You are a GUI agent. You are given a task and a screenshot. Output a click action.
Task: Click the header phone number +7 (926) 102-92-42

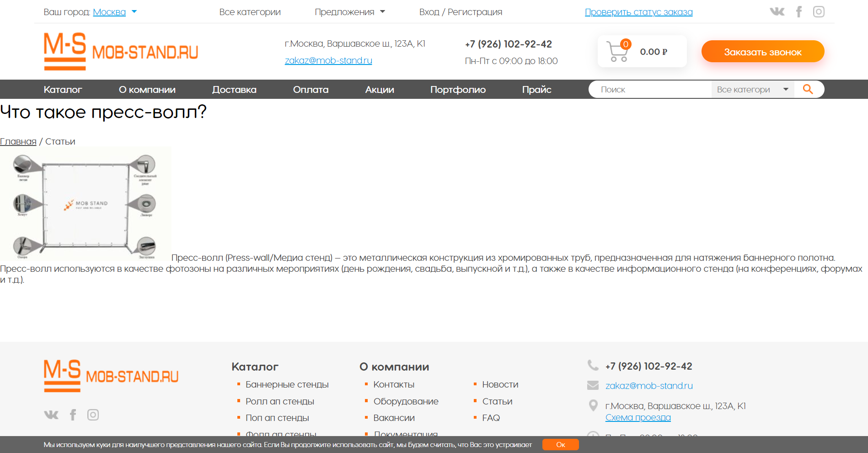[509, 44]
